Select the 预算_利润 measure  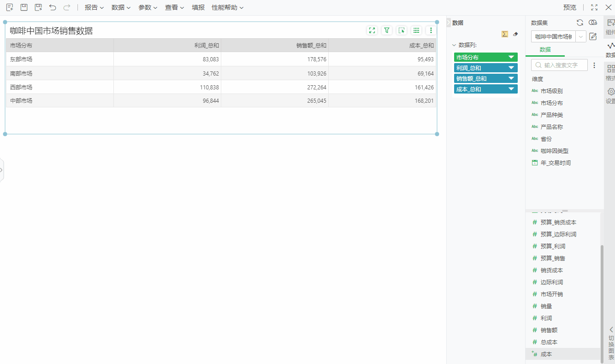[x=553, y=246]
